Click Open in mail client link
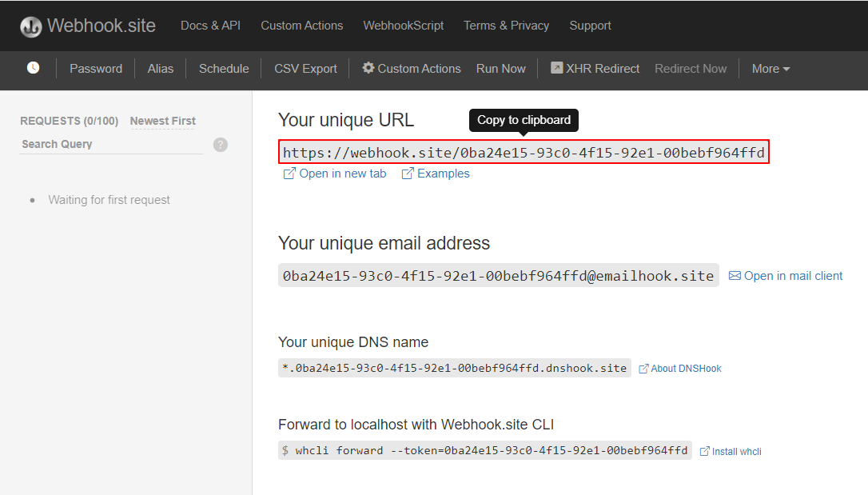 point(793,276)
